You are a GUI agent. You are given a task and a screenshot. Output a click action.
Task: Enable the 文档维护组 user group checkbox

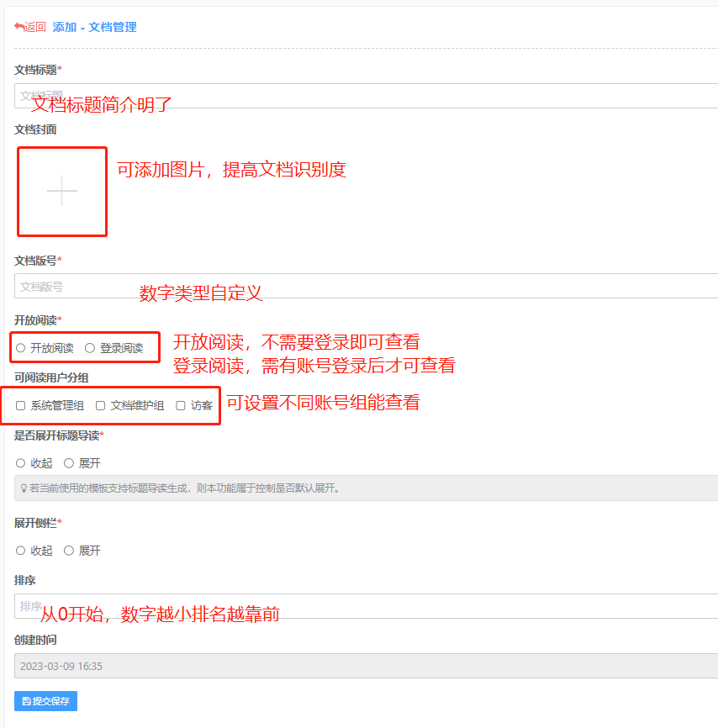101,405
